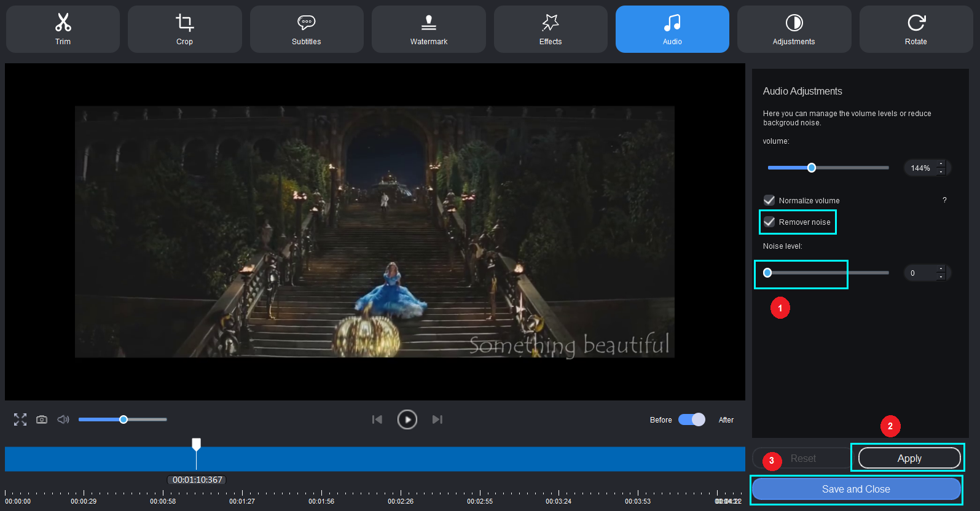
Task: Click the blue timeline track
Action: [x=375, y=459]
